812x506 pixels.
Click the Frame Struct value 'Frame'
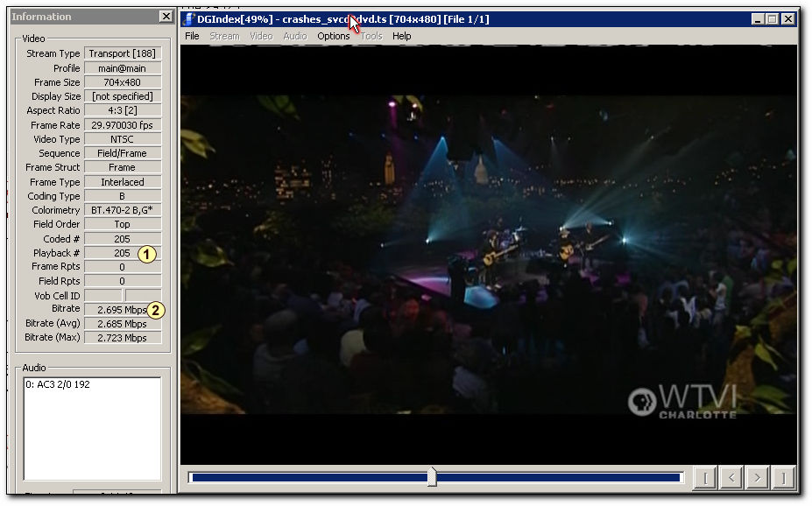coord(123,167)
